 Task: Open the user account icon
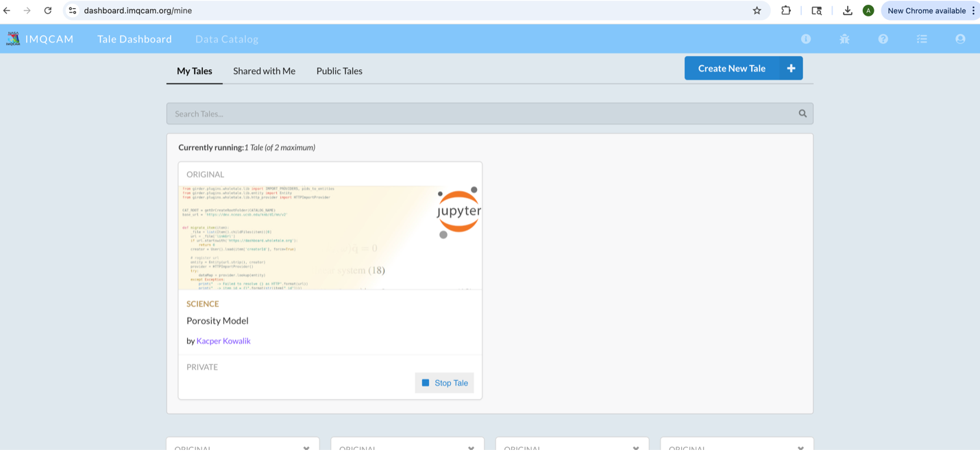click(x=960, y=39)
